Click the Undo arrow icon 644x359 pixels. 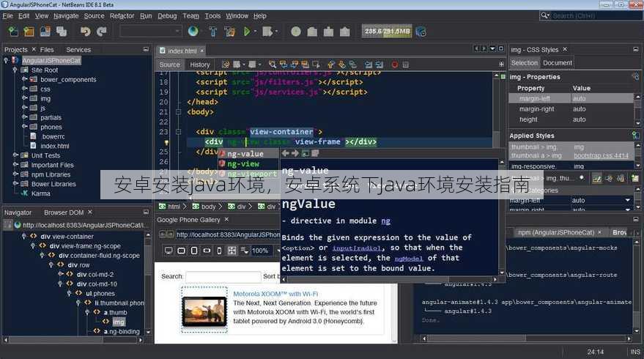(85, 32)
